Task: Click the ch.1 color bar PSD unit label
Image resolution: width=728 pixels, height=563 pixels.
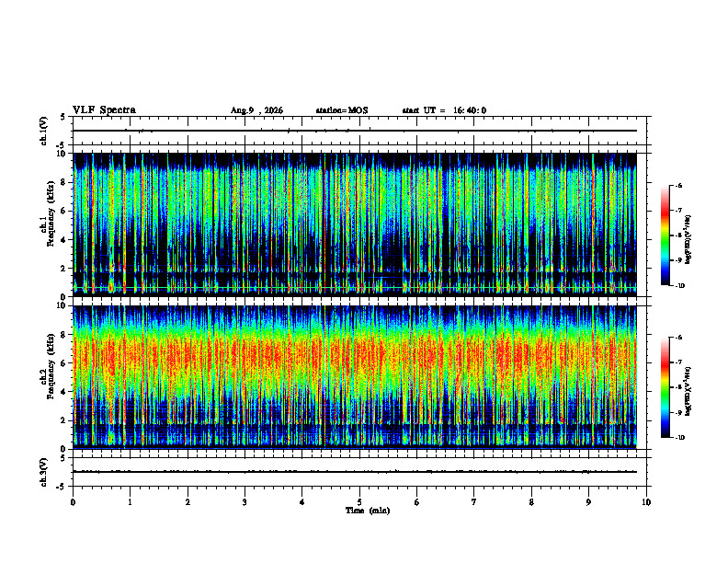Action: pyautogui.click(x=688, y=240)
